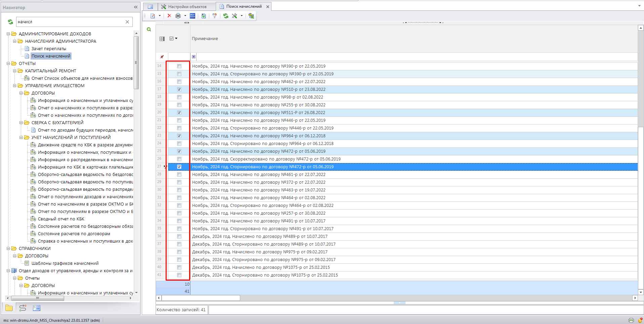Click the yellow folder icon at Navigator bottom
644x324 pixels.
(x=9, y=308)
